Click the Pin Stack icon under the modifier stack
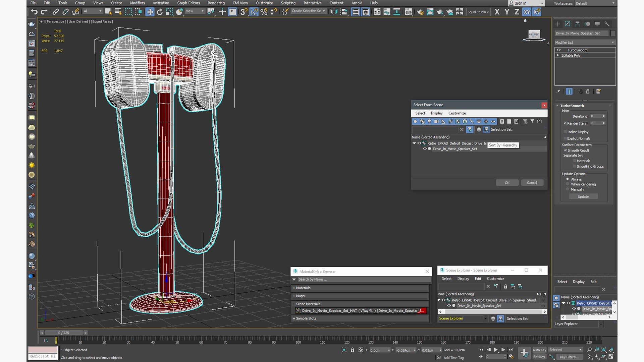Image resolution: width=644 pixels, height=362 pixels. click(x=558, y=91)
